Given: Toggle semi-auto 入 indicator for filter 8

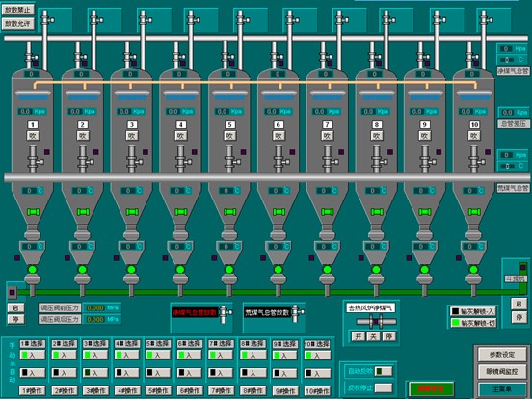Looking at the screenshot, I should pyautogui.click(x=253, y=373).
